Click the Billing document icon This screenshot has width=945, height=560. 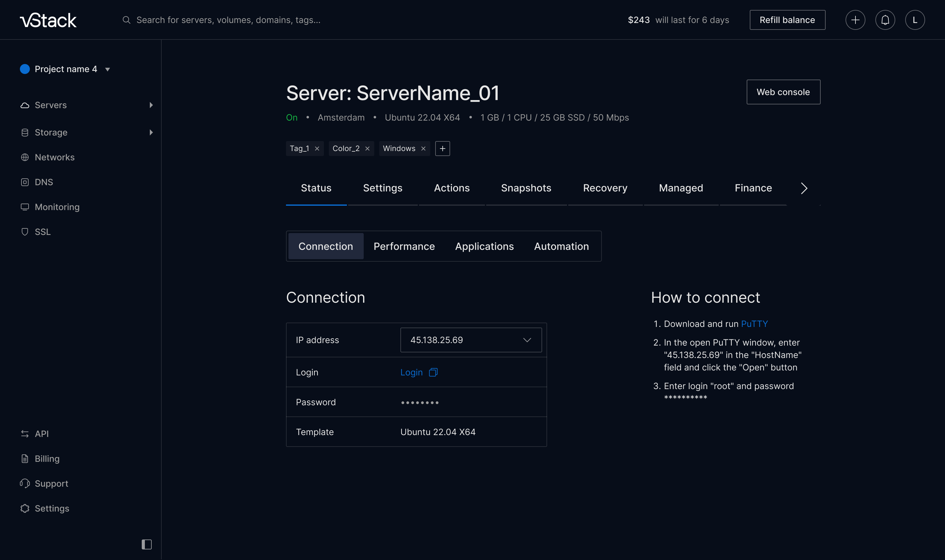pos(25,459)
